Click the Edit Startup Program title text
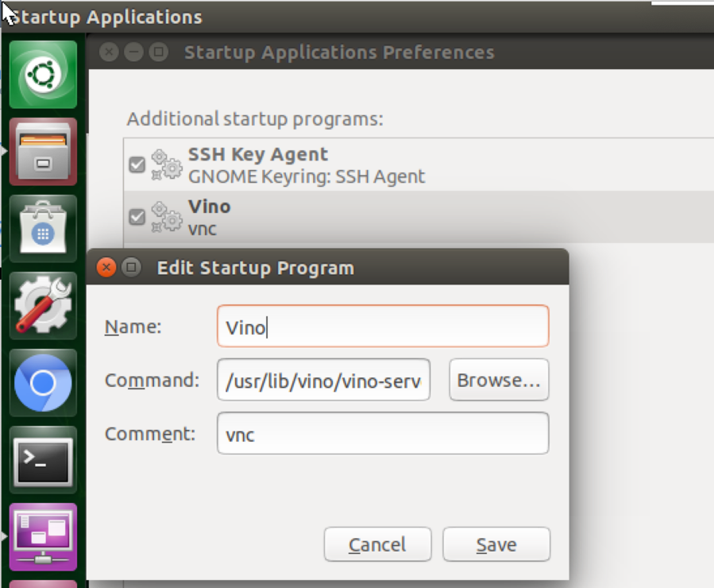The width and height of the screenshot is (714, 588). click(x=256, y=268)
